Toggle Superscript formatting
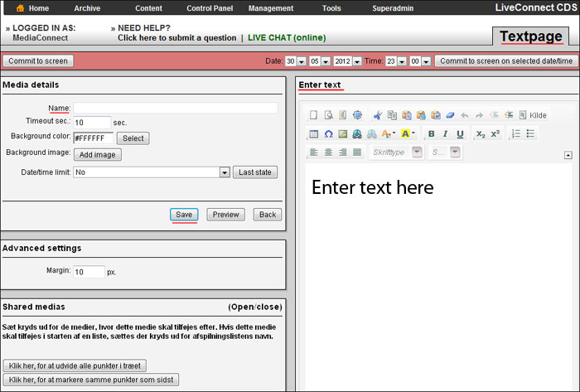 (x=495, y=134)
